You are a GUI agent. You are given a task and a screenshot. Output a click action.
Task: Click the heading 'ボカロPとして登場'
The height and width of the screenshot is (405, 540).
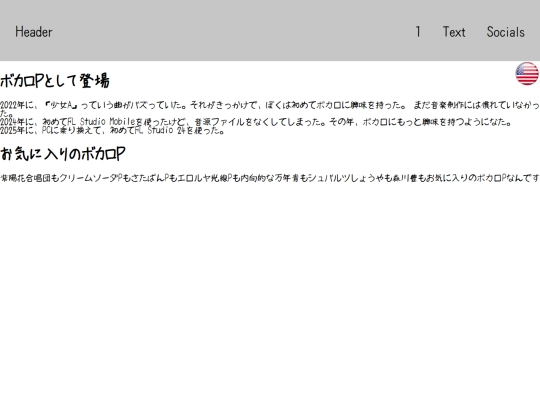(55, 81)
